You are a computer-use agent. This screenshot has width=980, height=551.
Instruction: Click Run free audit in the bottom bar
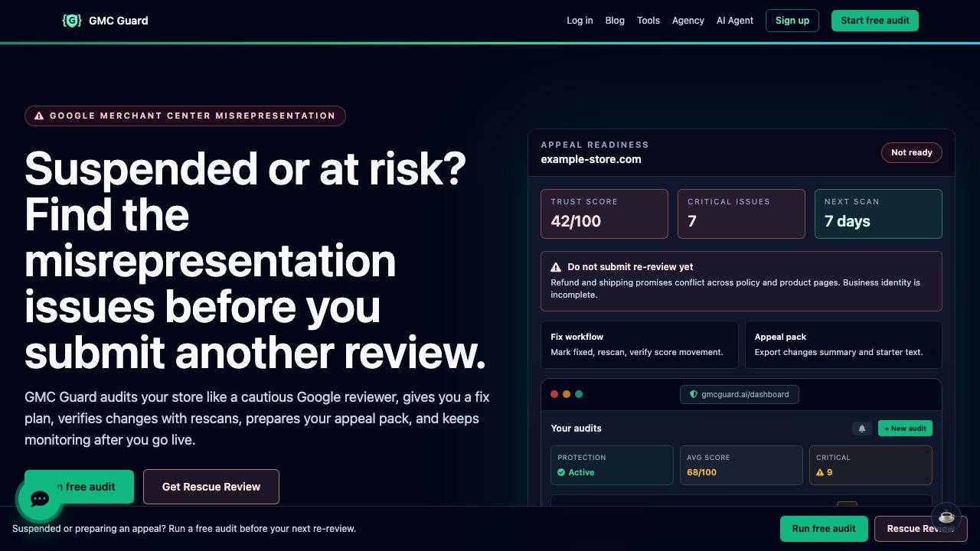pyautogui.click(x=824, y=529)
